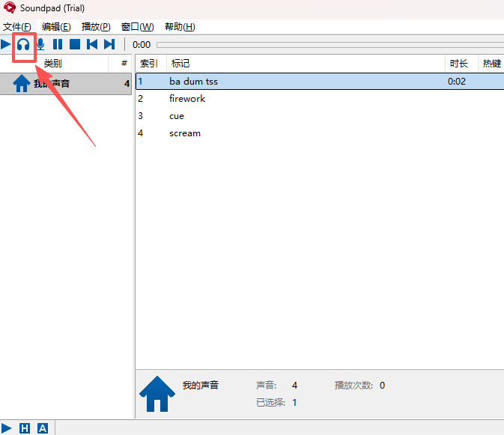Viewport: 504px width, 435px height.
Task: Click the headphones play-on-speakers icon
Action: tap(24, 44)
